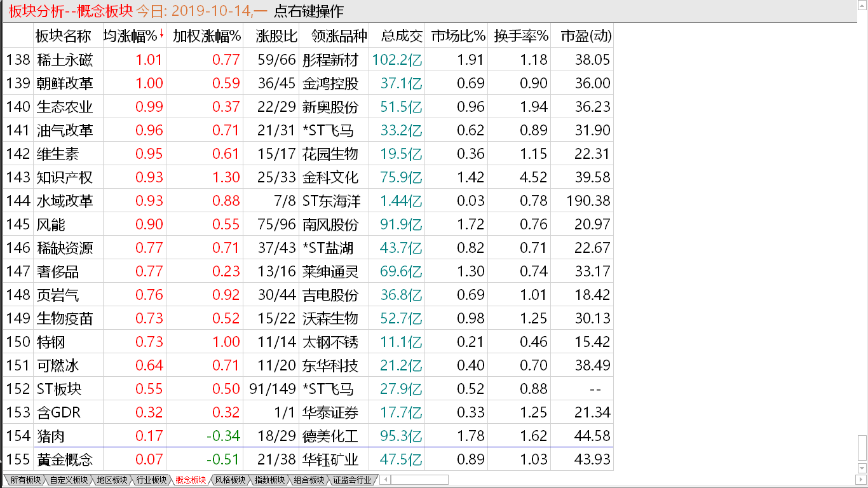
Task: Click leading stock 华泰证券
Action: (330, 412)
